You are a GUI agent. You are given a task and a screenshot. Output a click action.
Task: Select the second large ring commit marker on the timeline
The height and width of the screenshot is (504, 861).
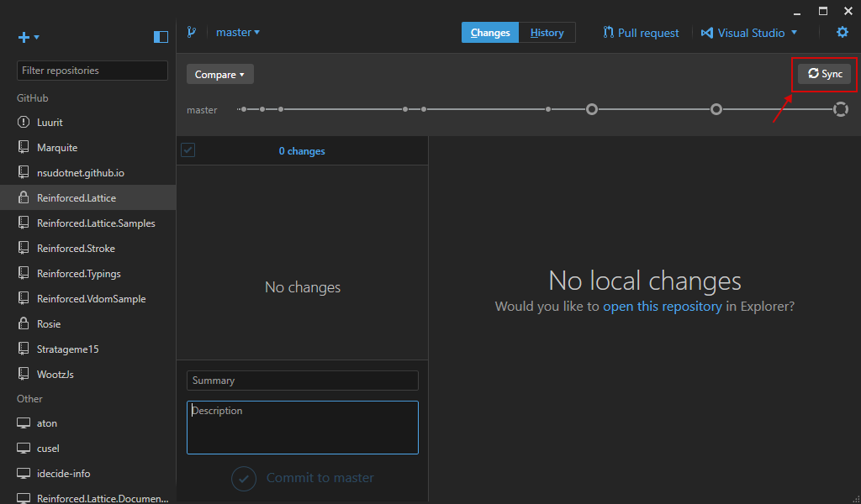click(716, 109)
